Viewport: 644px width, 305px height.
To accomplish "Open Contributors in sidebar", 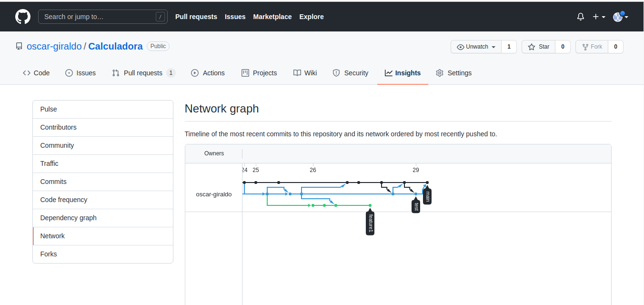I will 103,127.
